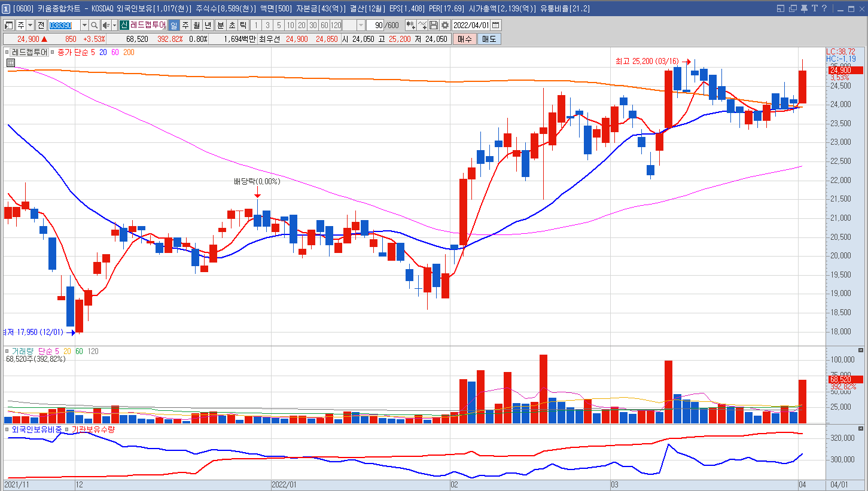
Task: Select the 초 second period toggle
Action: [x=232, y=25]
